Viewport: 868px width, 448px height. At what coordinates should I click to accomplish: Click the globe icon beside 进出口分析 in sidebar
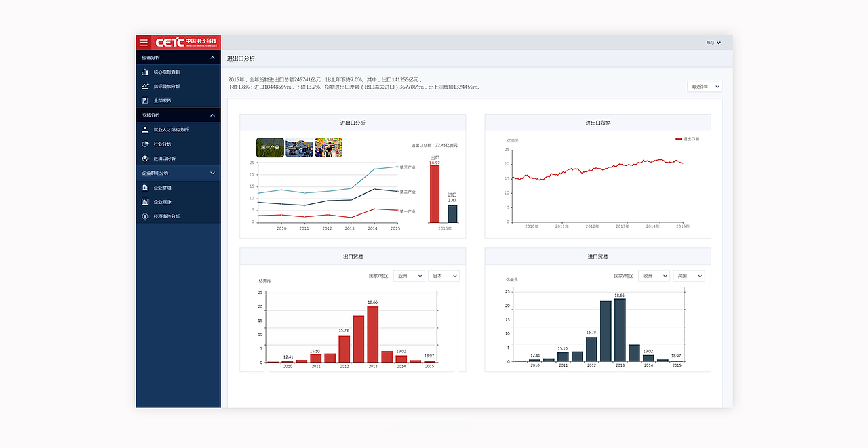[x=145, y=158]
